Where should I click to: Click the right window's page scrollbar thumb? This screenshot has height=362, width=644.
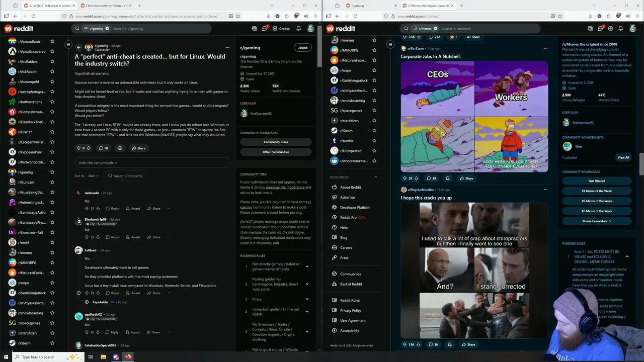[x=641, y=164]
